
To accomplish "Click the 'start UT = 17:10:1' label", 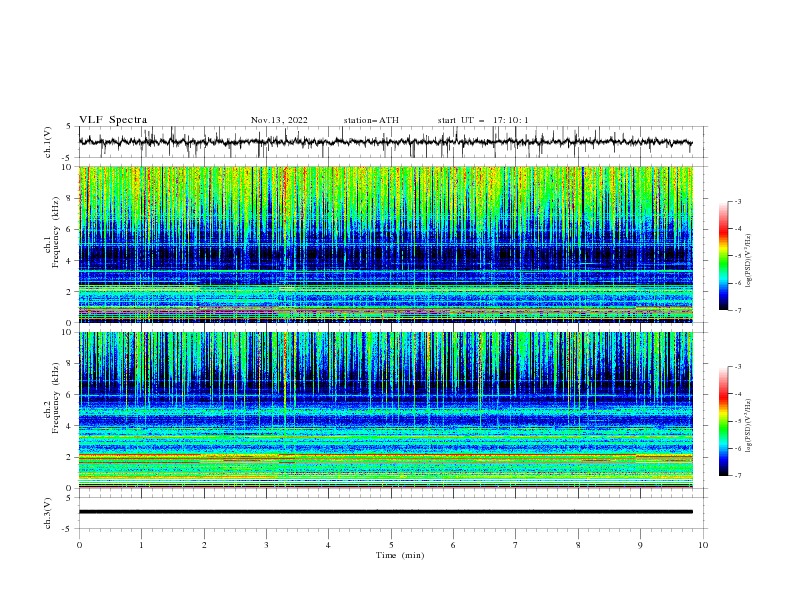I will pos(483,120).
